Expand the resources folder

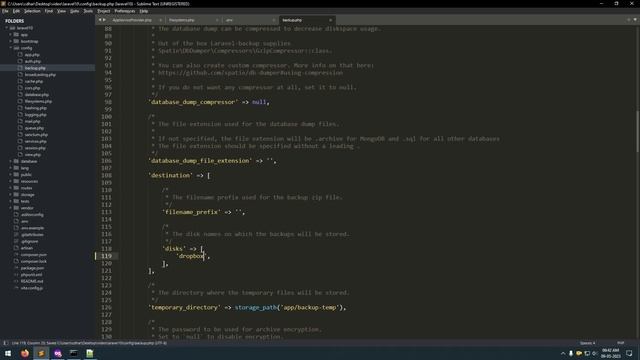(x=11, y=181)
